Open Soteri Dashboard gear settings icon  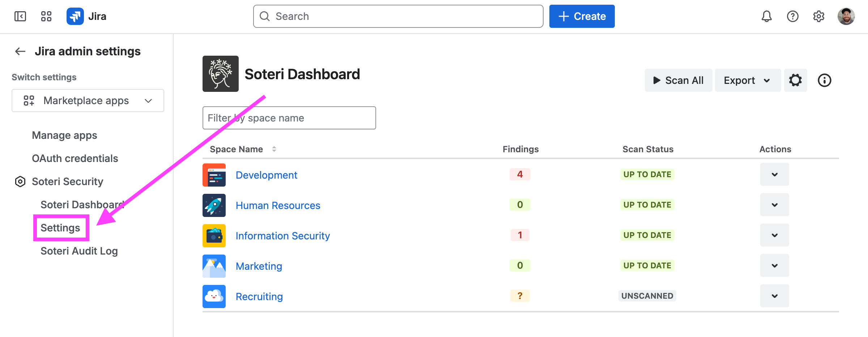(x=795, y=80)
